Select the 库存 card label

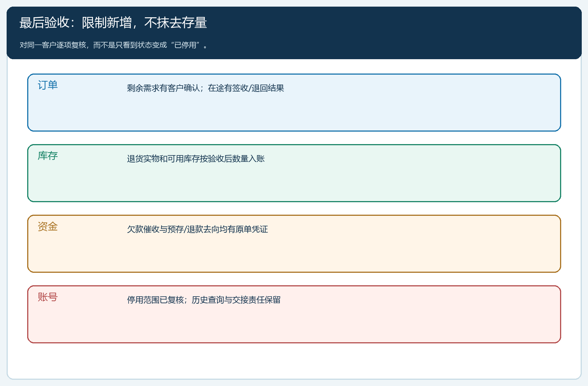coord(48,156)
